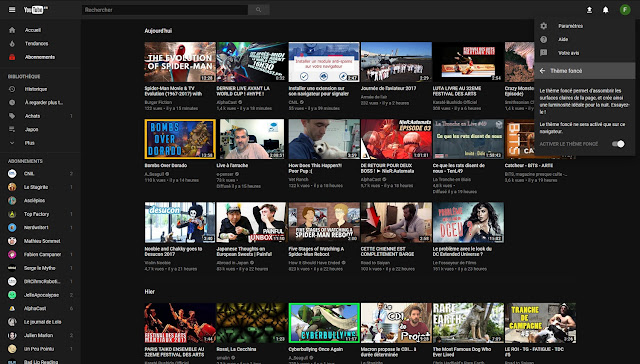The height and width of the screenshot is (364, 640).
Task: Open the Fabien Campaner channel avatar
Action: 12,254
